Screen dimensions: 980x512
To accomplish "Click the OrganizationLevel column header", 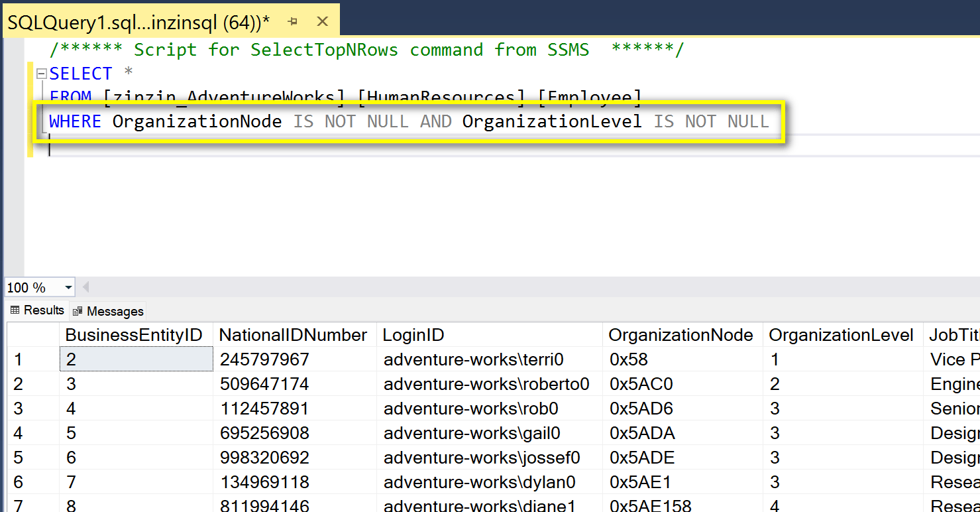I will point(843,335).
